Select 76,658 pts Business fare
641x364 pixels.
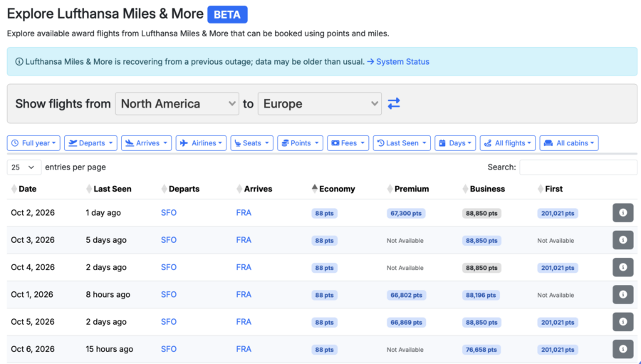(481, 350)
